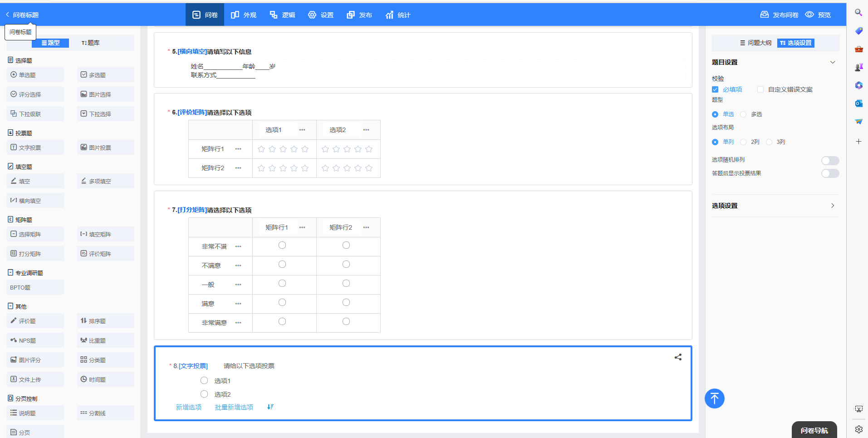
Task: Add a 图片投票 question
Action: tap(105, 148)
